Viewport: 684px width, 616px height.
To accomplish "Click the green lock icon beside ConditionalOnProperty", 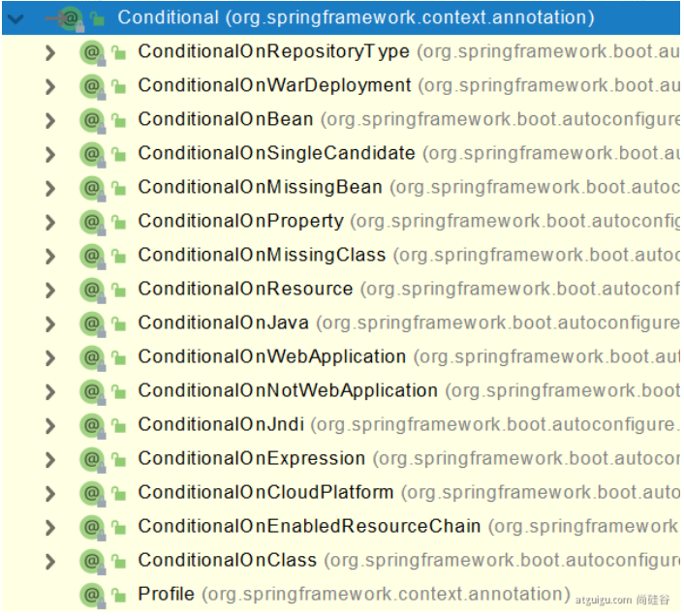I will (118, 223).
